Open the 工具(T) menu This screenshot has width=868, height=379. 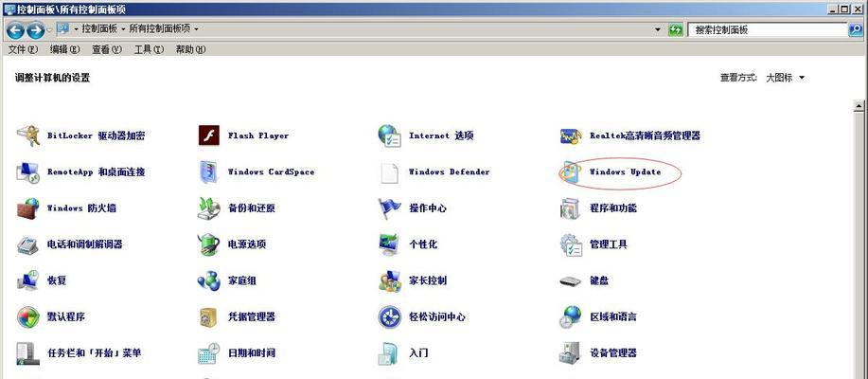click(x=149, y=49)
